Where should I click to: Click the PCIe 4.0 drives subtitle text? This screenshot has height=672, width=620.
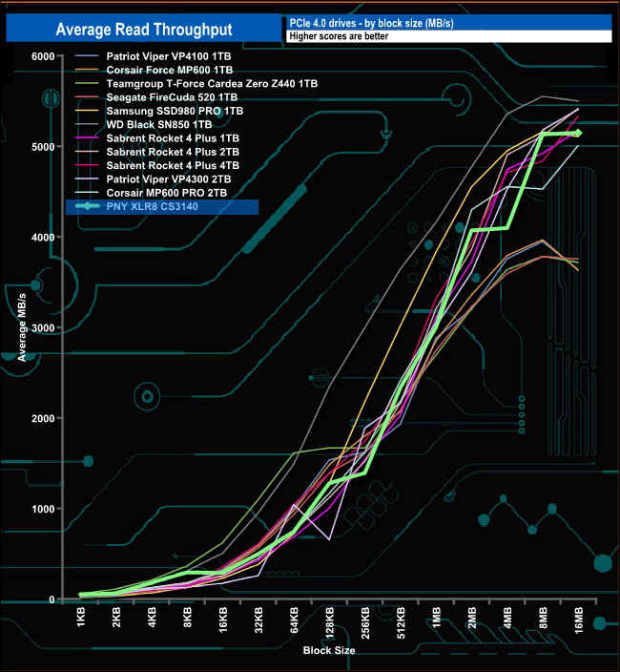click(371, 23)
